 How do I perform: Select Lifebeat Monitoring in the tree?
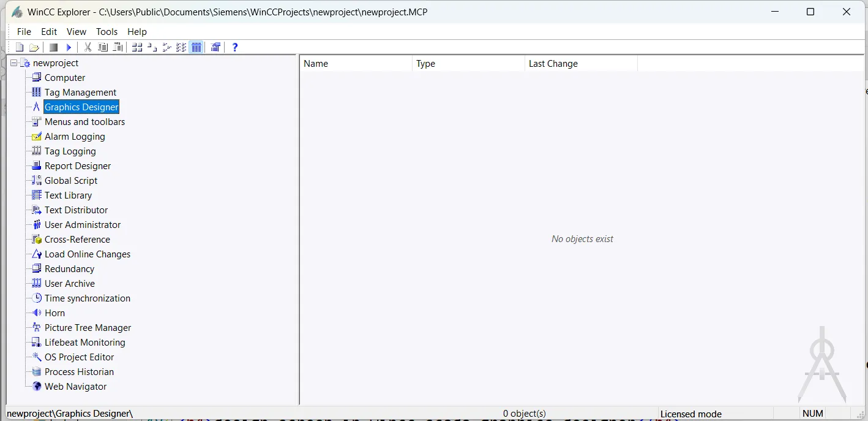point(84,342)
